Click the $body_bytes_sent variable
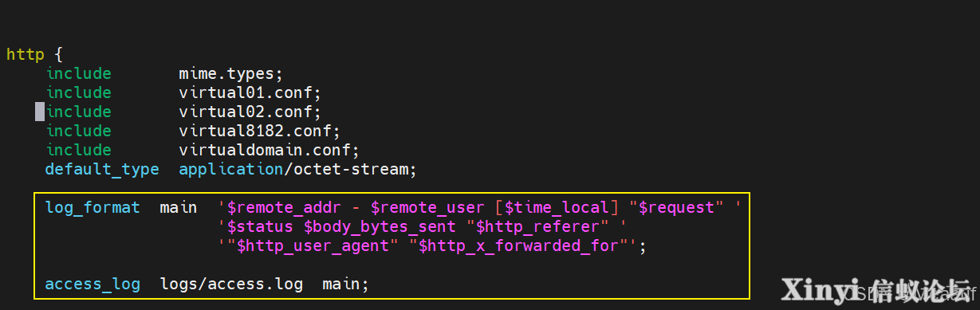This screenshot has height=310, width=980. 380,227
